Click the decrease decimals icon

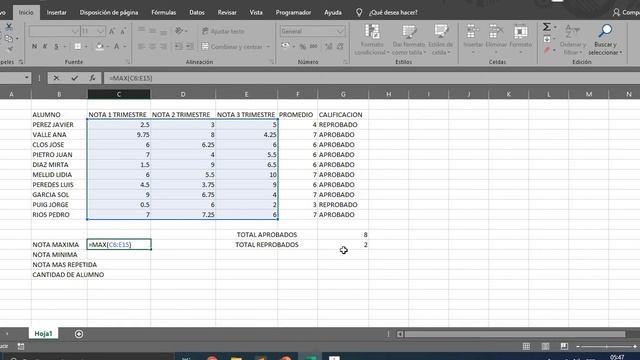[340, 47]
